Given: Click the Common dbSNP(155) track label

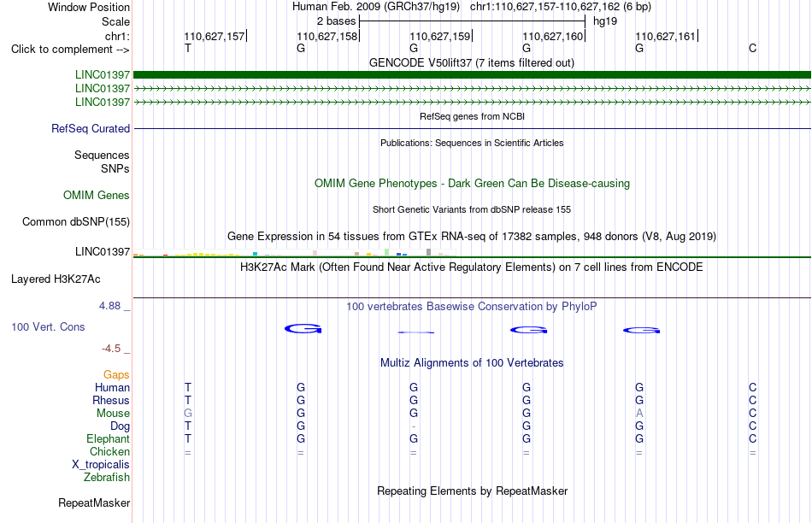Looking at the screenshot, I should 76,221.
